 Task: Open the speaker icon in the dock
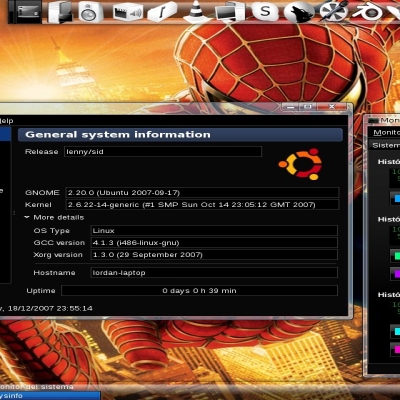point(90,12)
